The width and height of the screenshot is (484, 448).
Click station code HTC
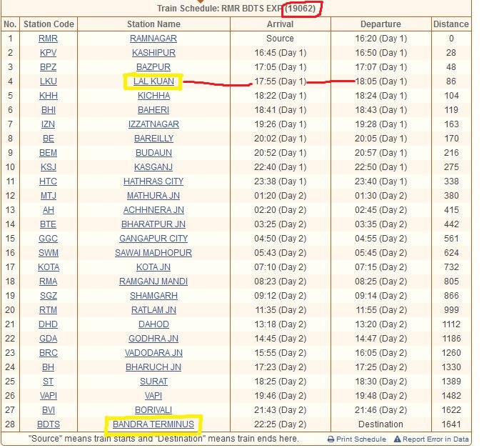[x=48, y=181]
